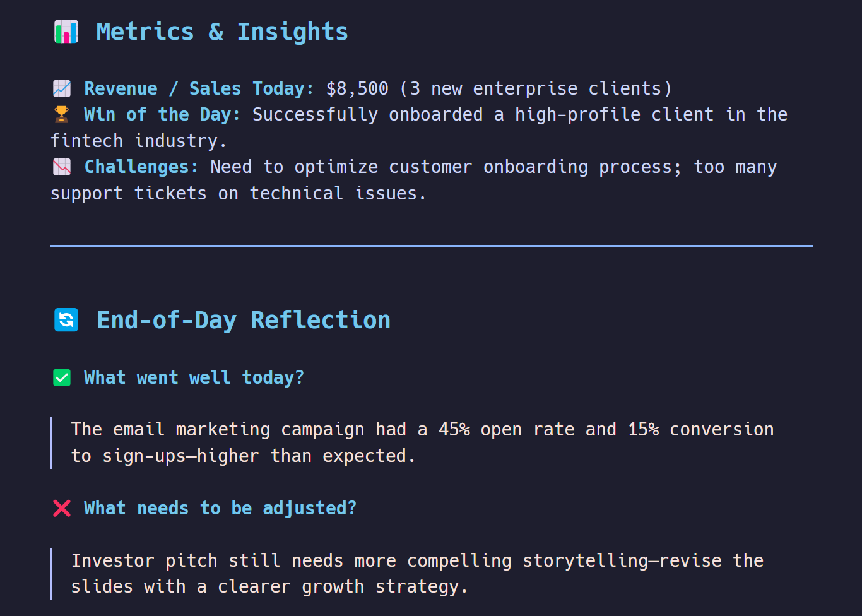Viewport: 862px width, 616px height.
Task: Click the Investor pitch quote text
Action: (x=417, y=573)
